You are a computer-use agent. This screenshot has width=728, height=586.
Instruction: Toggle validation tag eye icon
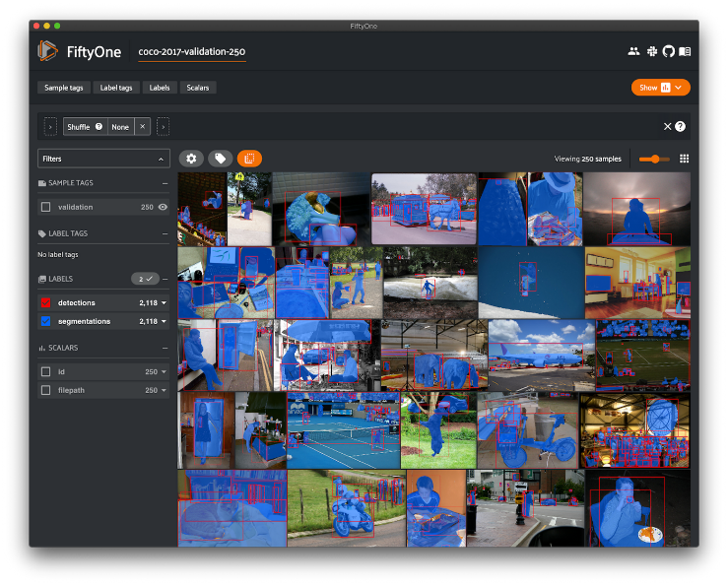[x=163, y=207]
